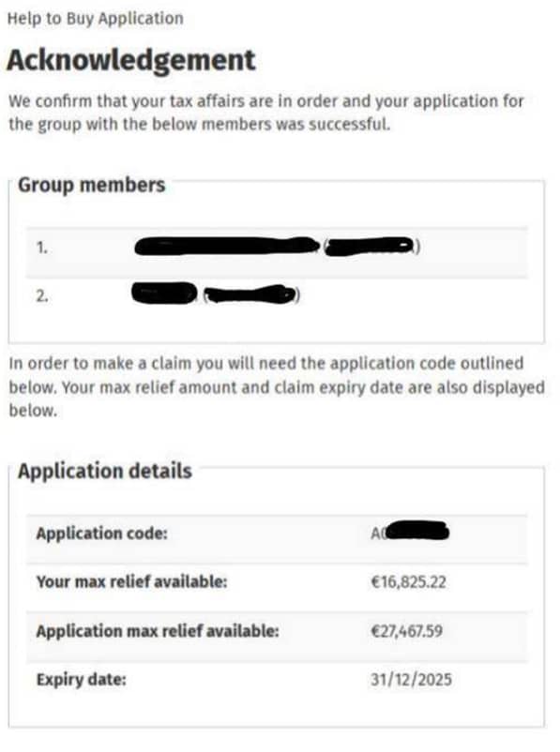Screen dimensions: 560x752
Task: Select the second group member row
Action: point(277,295)
